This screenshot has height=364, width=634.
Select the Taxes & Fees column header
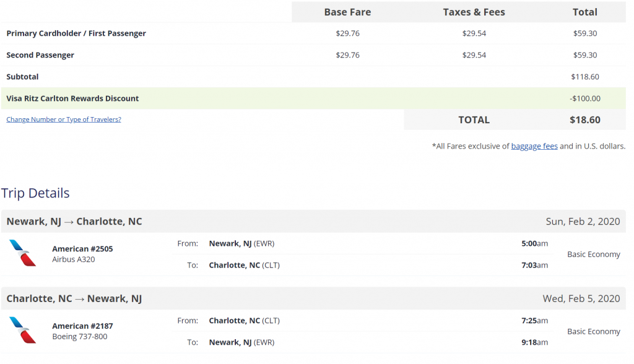[x=474, y=12]
